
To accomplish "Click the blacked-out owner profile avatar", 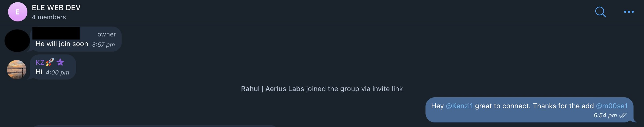I will click(17, 41).
